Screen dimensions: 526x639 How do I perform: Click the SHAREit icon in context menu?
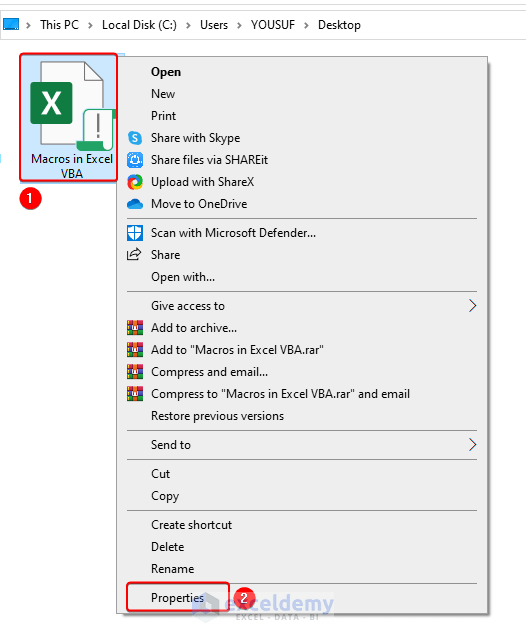click(x=135, y=160)
